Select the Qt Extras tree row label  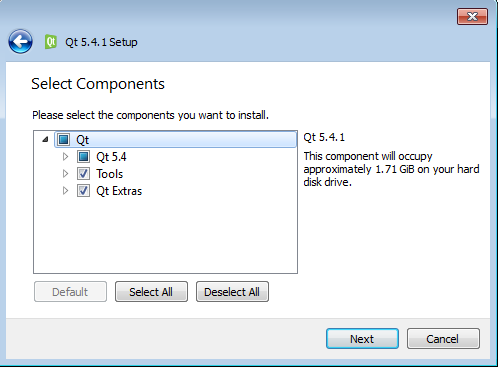119,191
